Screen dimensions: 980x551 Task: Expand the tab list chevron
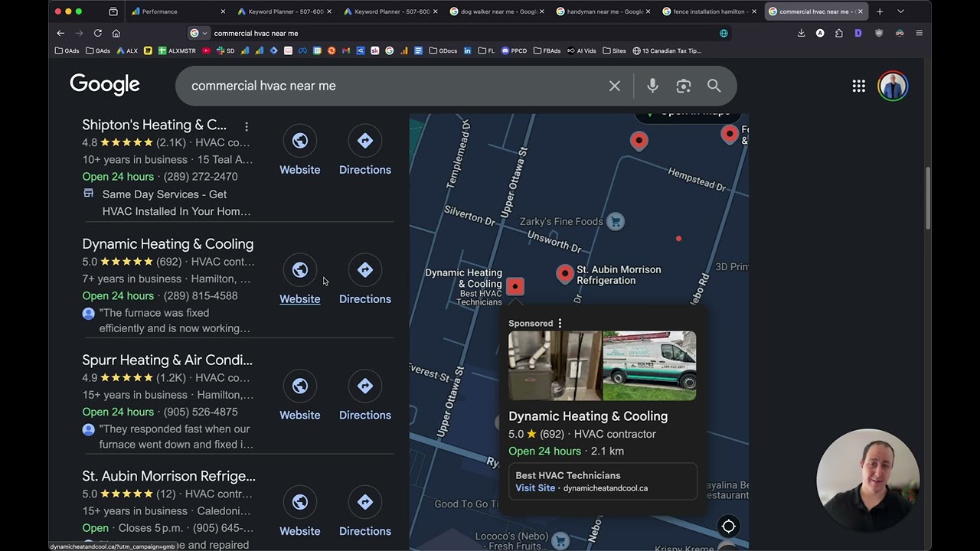click(900, 11)
